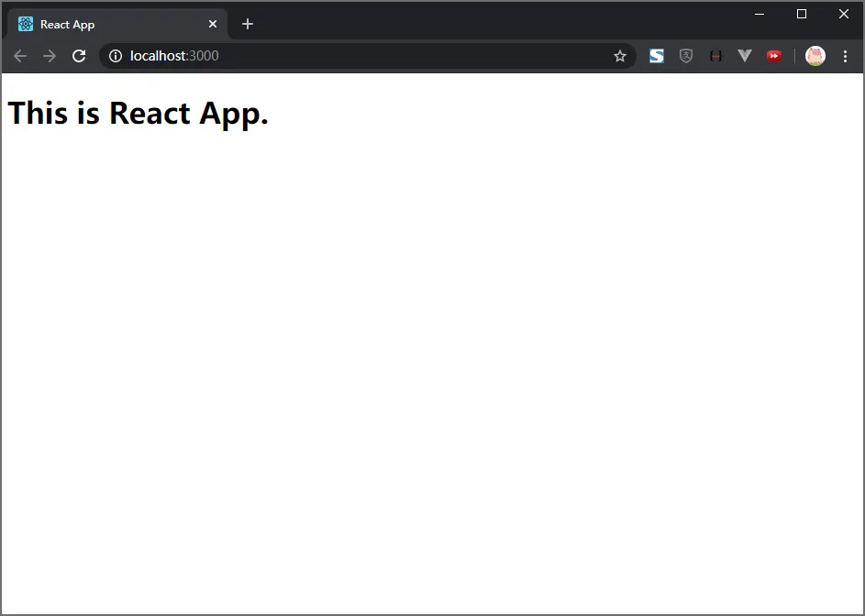Open Chrome's three-dot menu
Viewport: 865px width, 616px height.
point(845,56)
